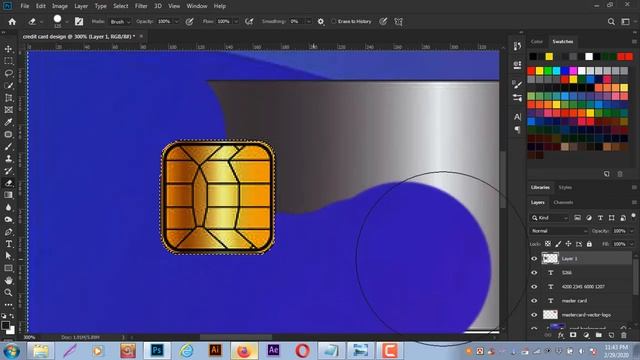Viewport: 640px width, 360px height.
Task: Hide the 4200 2345 6000 1207 layer
Action: (534, 287)
